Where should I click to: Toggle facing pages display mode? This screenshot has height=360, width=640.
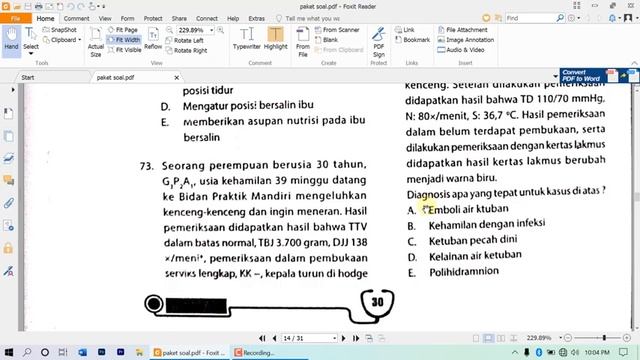(501, 338)
